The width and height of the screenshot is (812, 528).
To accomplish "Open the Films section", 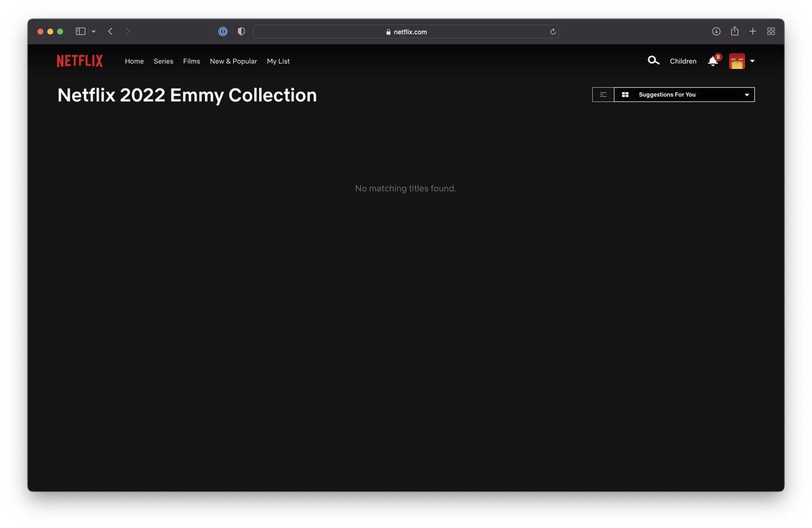I will point(191,61).
